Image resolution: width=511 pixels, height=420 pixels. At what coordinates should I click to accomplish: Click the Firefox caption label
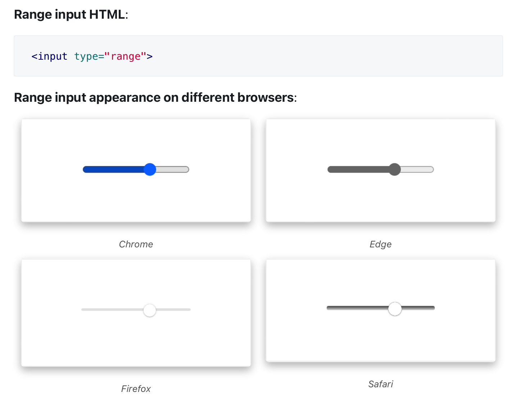tap(136, 389)
